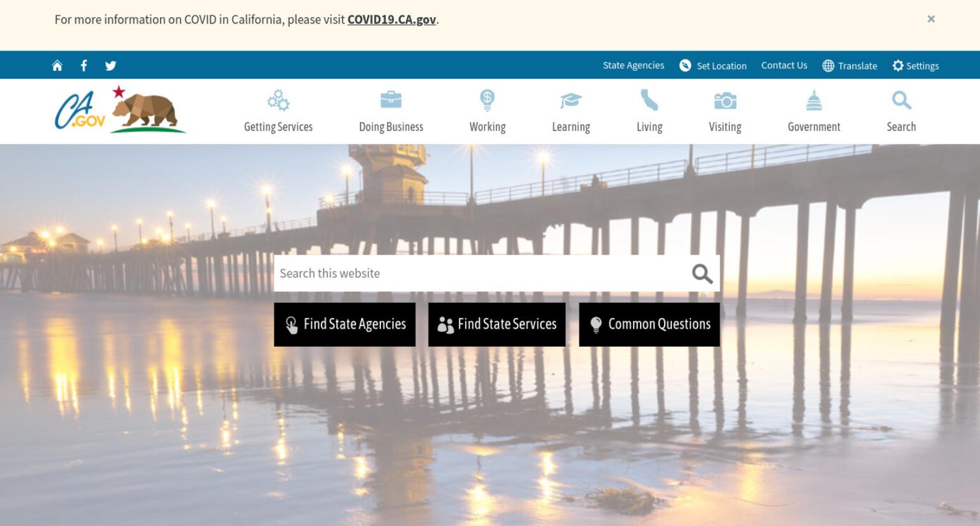Open the Settings gear in the top bar
Screen dimensions: 980x526
(898, 66)
